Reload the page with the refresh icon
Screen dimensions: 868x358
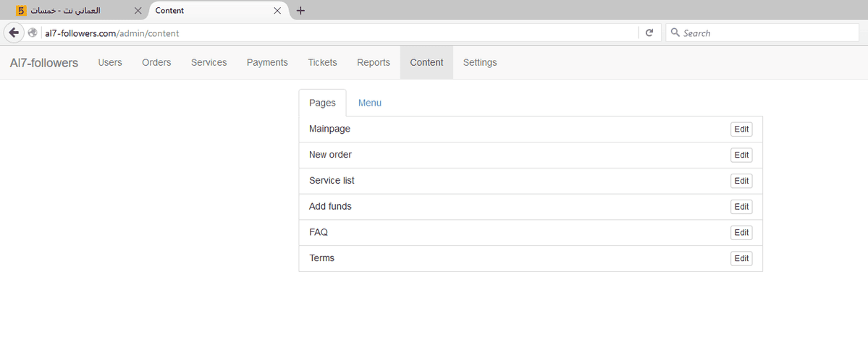click(649, 33)
